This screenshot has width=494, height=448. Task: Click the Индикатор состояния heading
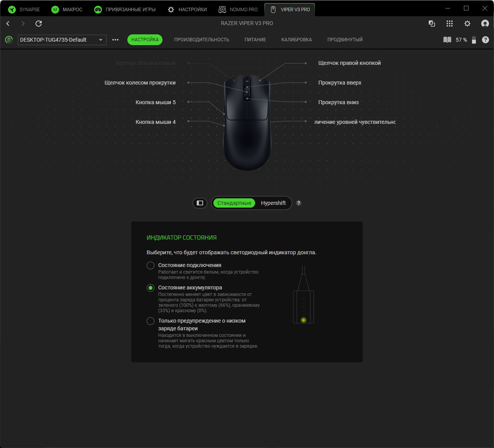(x=181, y=238)
